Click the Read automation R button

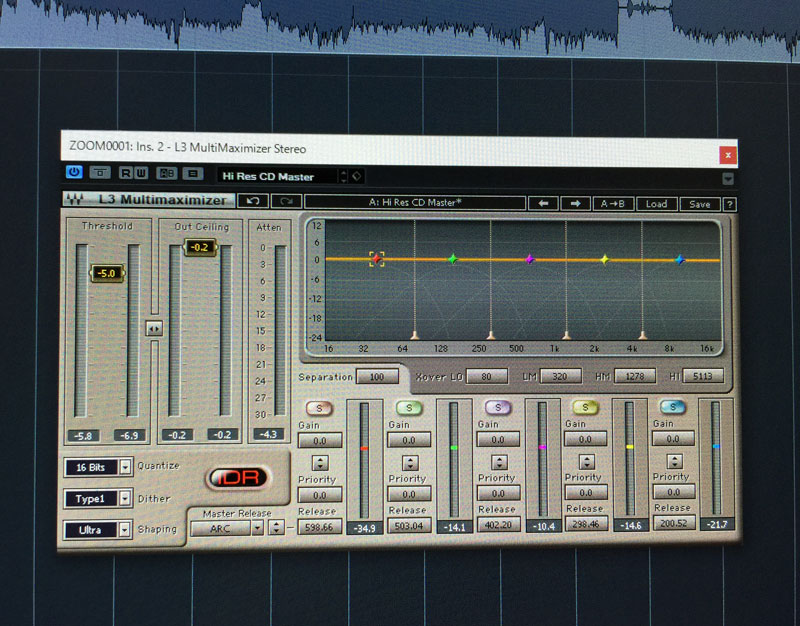pos(126,173)
